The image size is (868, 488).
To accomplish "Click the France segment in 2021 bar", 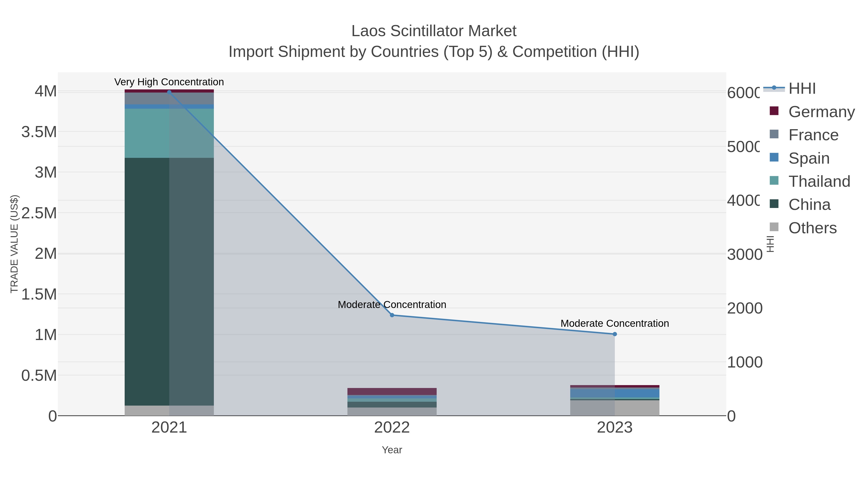I will pyautogui.click(x=169, y=98).
